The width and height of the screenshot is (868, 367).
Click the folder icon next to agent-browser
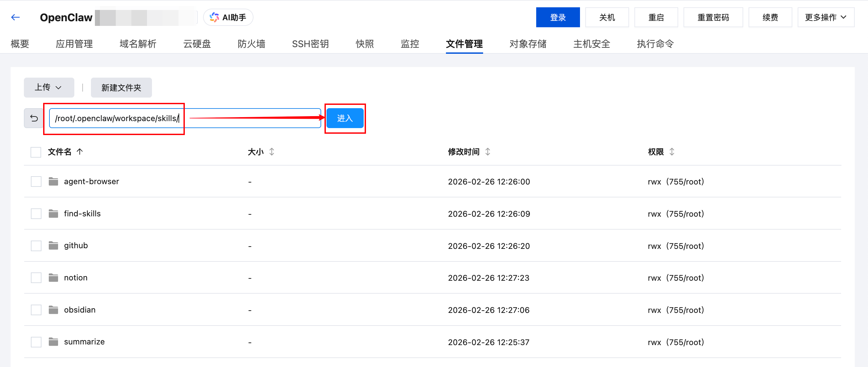(x=53, y=181)
